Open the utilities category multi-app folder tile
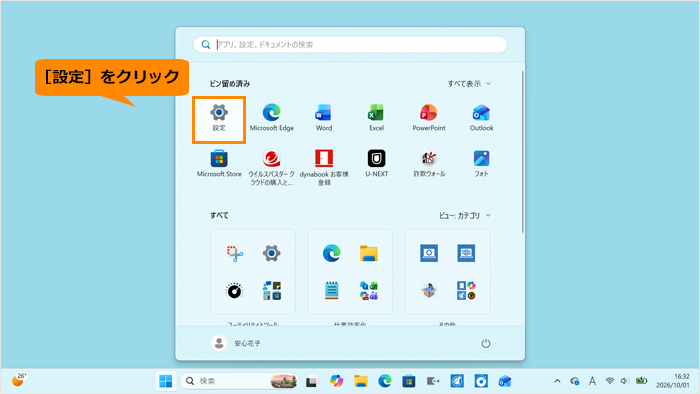This screenshot has width=700, height=394. point(271,290)
